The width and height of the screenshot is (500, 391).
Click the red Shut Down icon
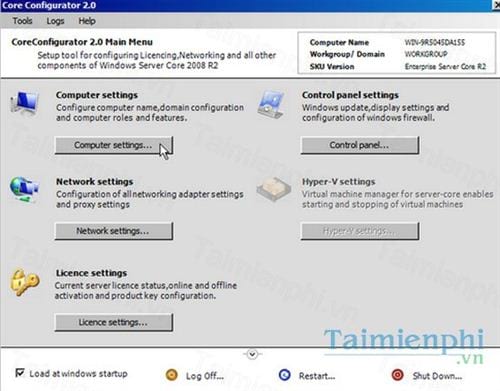(397, 375)
